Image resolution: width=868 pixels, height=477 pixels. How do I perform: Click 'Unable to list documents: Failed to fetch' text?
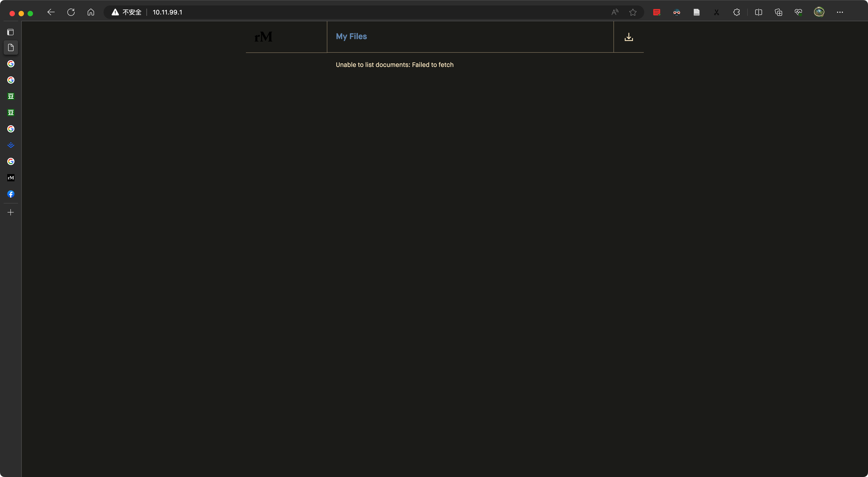point(395,65)
